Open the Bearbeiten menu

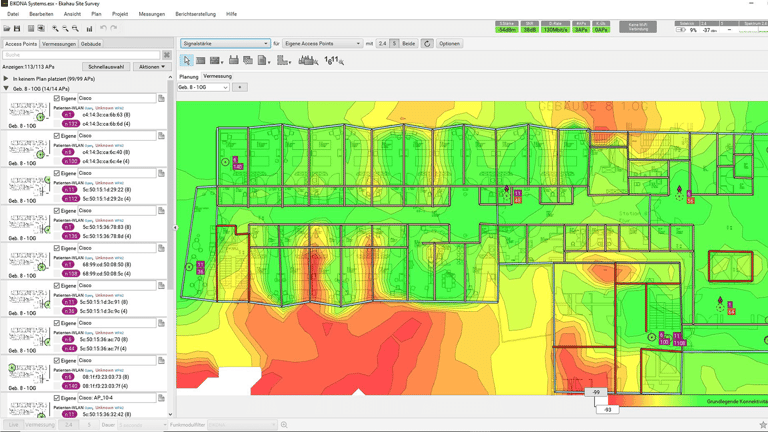(x=41, y=14)
